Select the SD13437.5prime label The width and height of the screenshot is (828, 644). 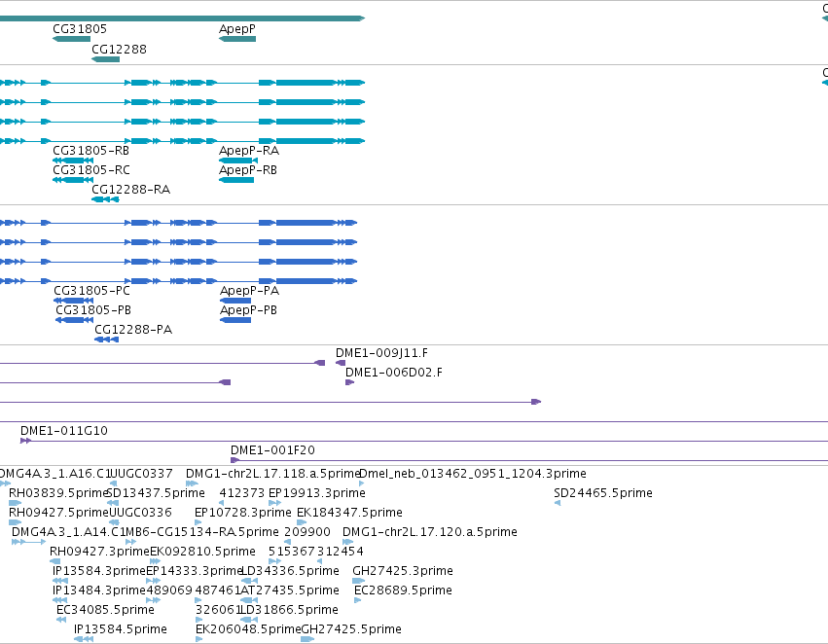click(156, 493)
